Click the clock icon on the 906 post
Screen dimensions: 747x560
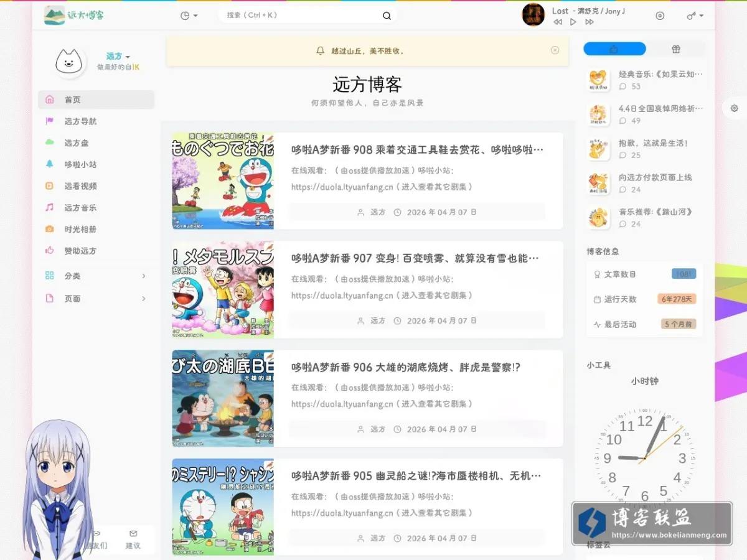(398, 429)
